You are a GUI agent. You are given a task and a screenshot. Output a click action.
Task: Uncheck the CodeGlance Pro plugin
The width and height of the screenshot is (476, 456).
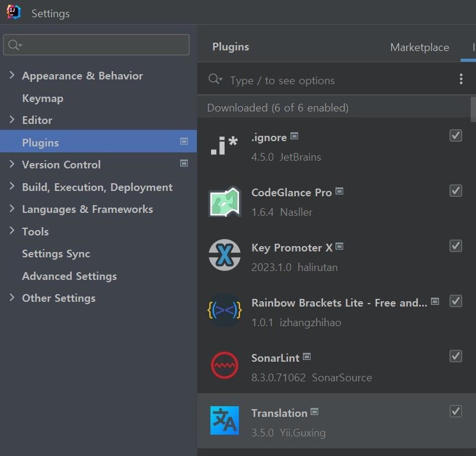[x=456, y=191]
